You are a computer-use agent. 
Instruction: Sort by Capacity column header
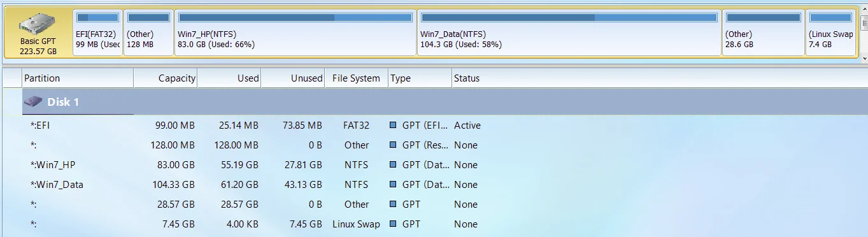[x=166, y=78]
